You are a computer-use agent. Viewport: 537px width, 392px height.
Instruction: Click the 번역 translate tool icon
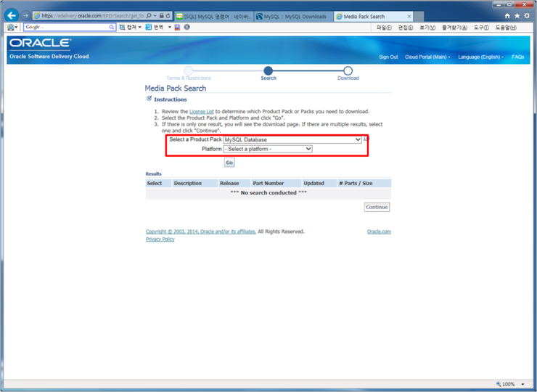point(148,27)
